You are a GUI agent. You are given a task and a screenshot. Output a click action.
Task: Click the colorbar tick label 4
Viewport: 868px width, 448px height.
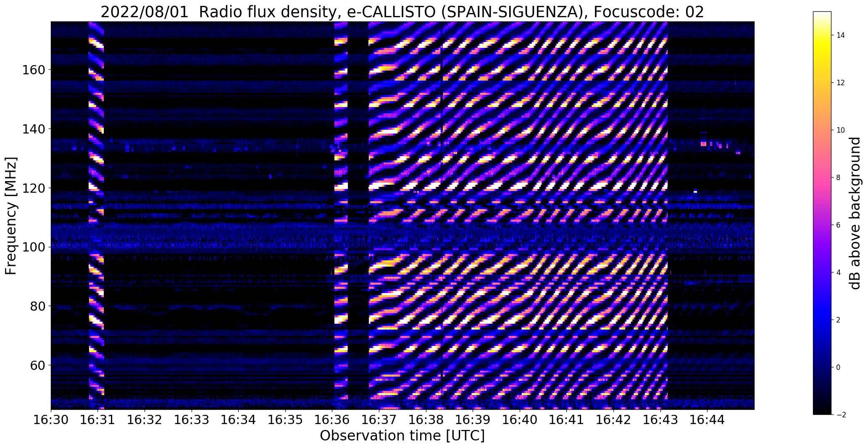[x=839, y=272]
